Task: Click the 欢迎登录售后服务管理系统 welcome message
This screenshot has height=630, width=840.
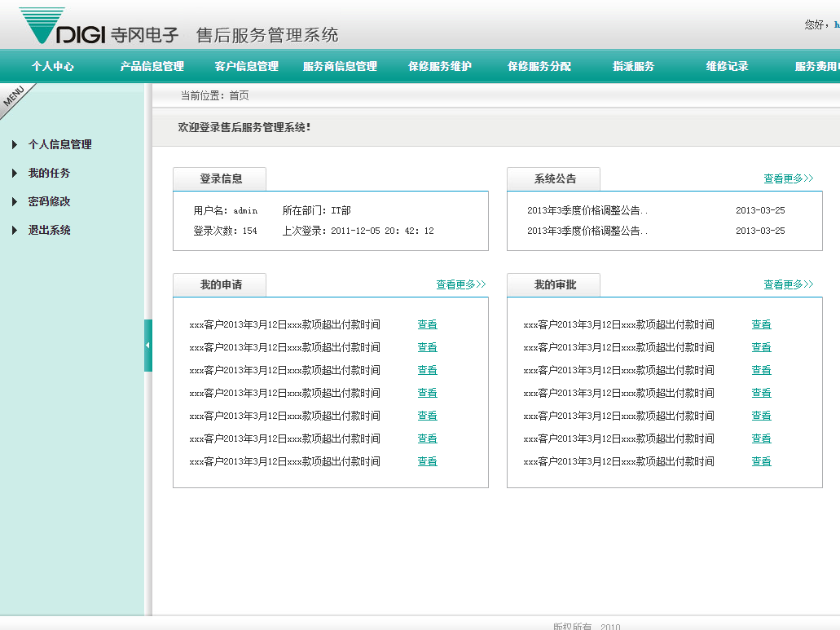Action: pyautogui.click(x=244, y=127)
